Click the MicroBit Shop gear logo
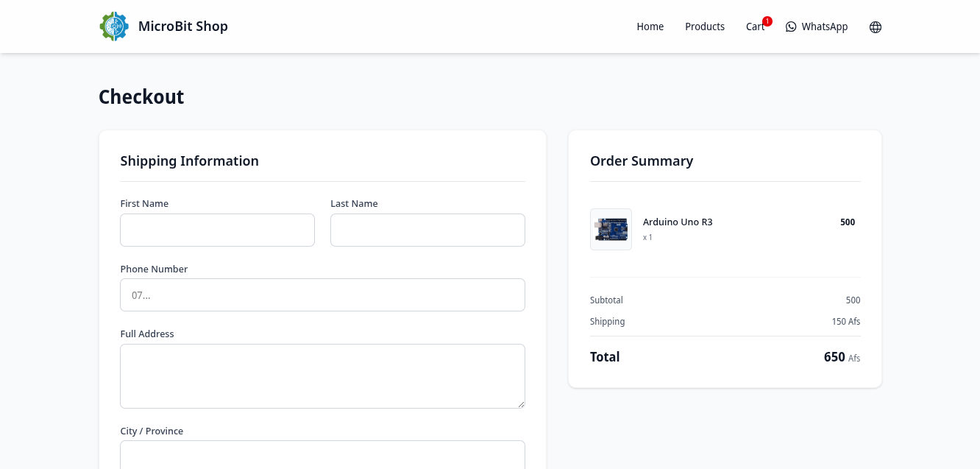The width and height of the screenshot is (980, 469). (114, 27)
